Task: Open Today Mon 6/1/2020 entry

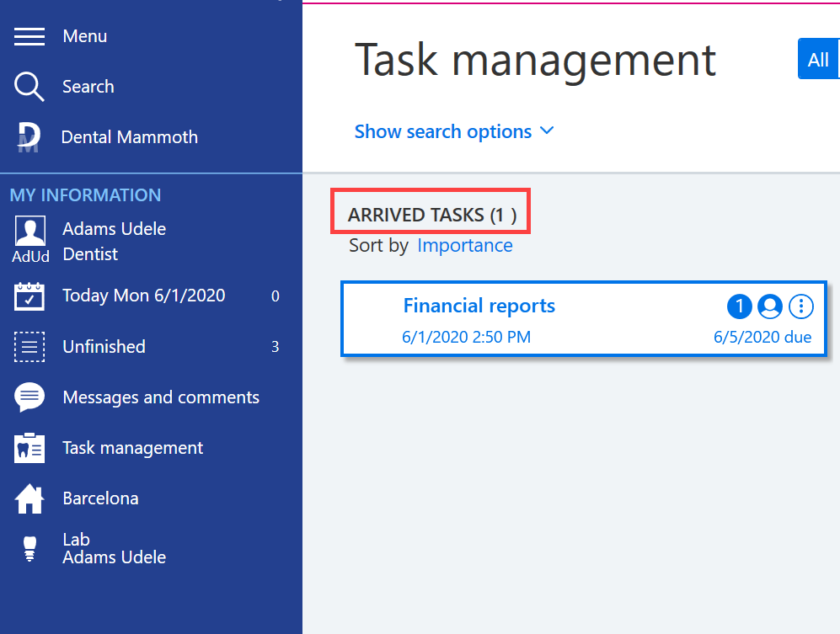Action: [143, 296]
